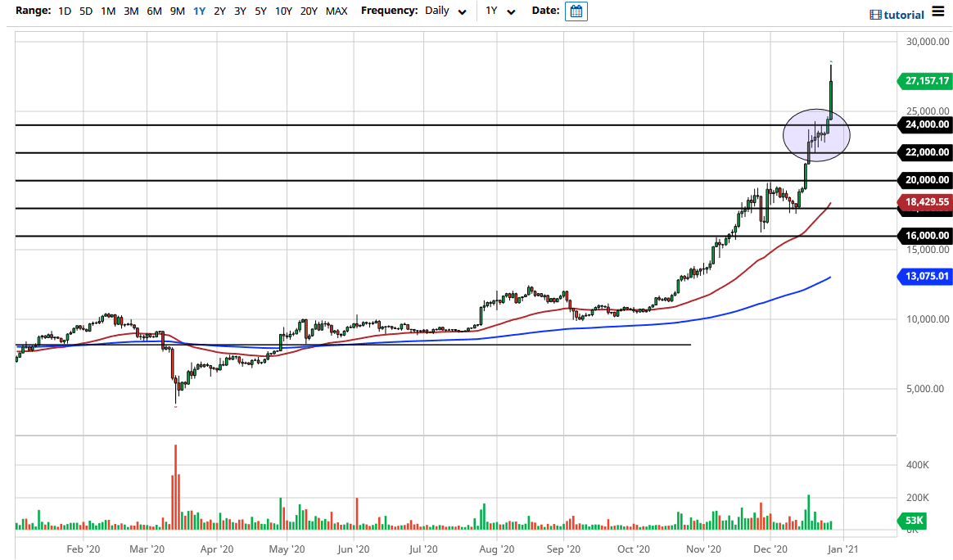Click the 24,000.00 horizontal line label
This screenshot has height=560, width=953.
click(x=926, y=125)
